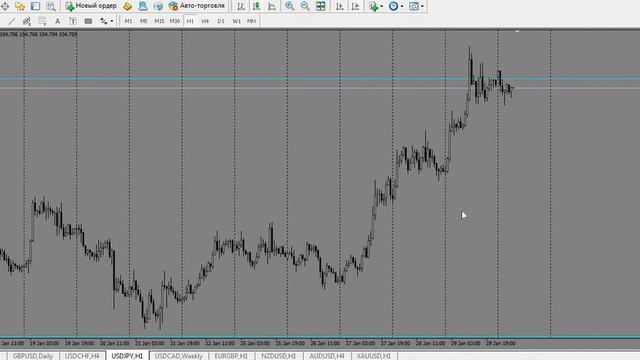
Task: Toggle chart auto scroll
Action: 340,6
